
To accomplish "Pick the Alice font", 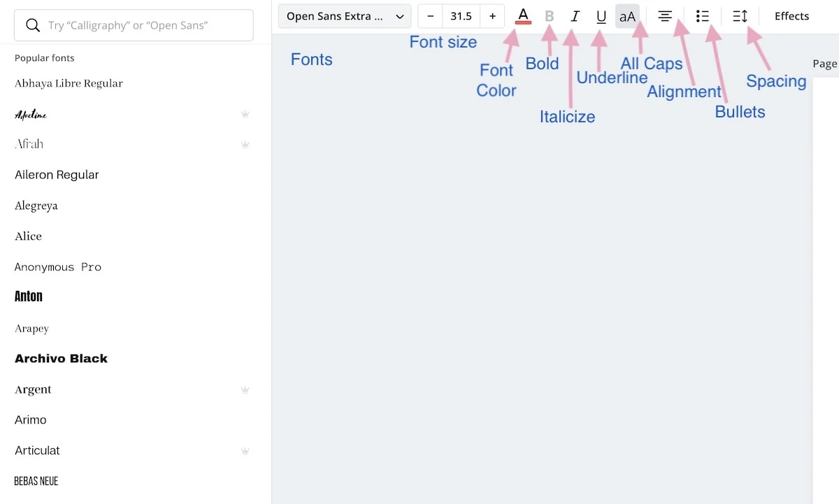I will coord(29,236).
